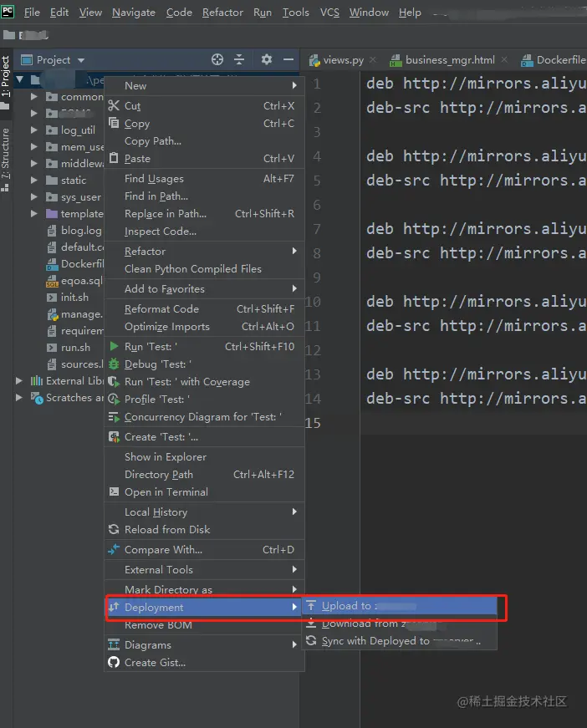Expand the common folder

[x=33, y=97]
